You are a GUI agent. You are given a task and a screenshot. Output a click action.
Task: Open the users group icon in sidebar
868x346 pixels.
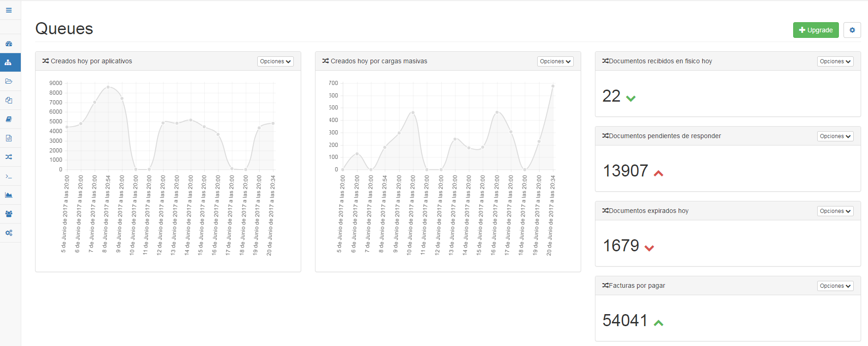coord(9,214)
